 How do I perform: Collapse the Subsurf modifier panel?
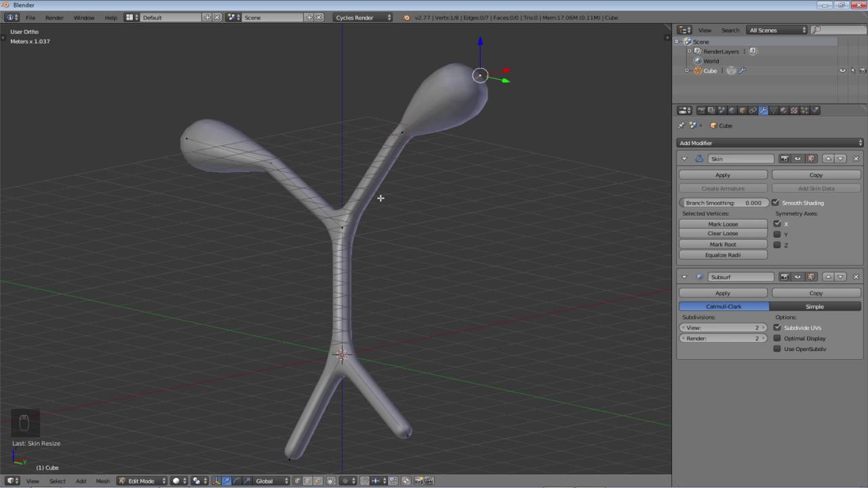click(684, 277)
